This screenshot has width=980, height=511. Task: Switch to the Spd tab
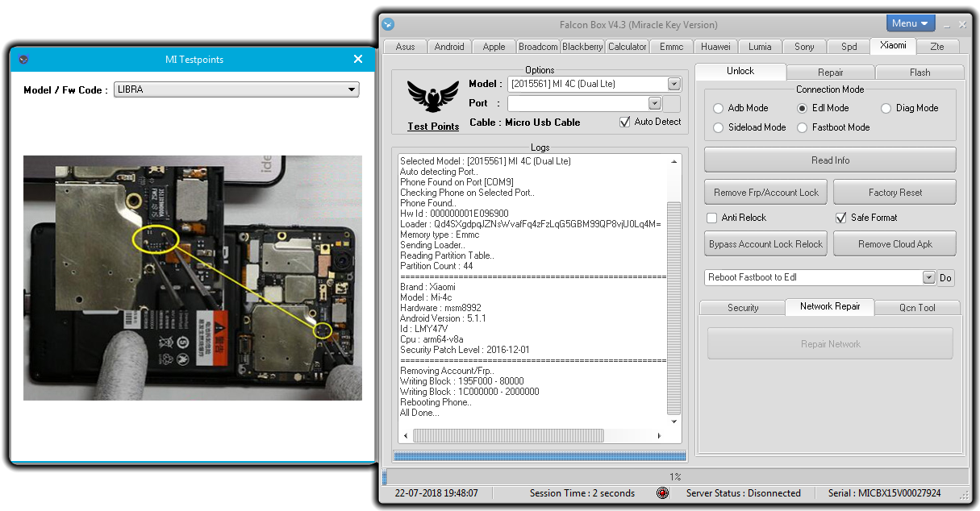click(849, 47)
